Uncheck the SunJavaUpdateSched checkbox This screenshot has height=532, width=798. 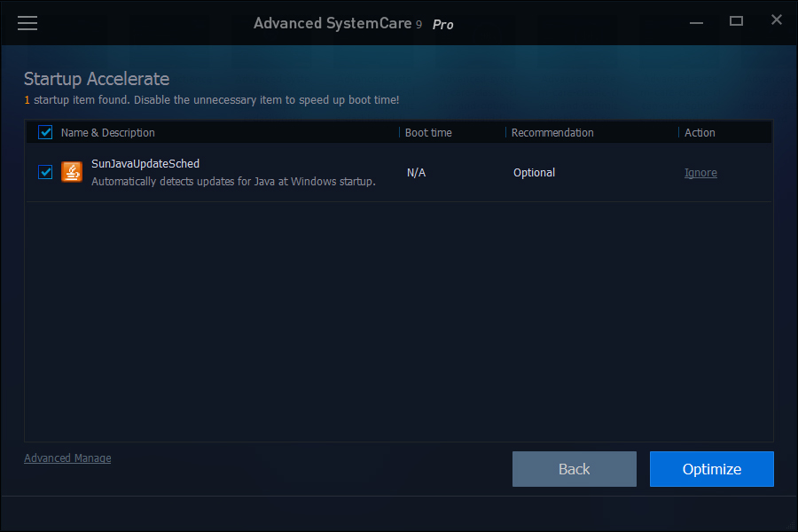[45, 172]
